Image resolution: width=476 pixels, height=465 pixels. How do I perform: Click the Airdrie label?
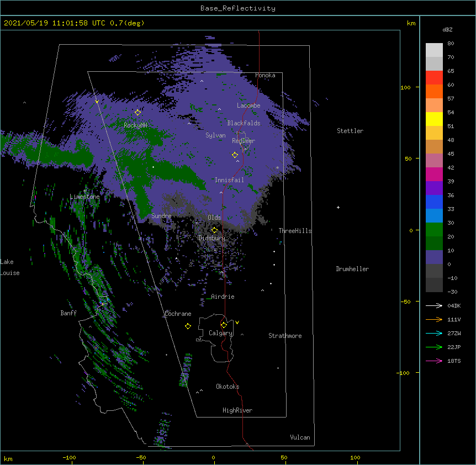(223, 297)
